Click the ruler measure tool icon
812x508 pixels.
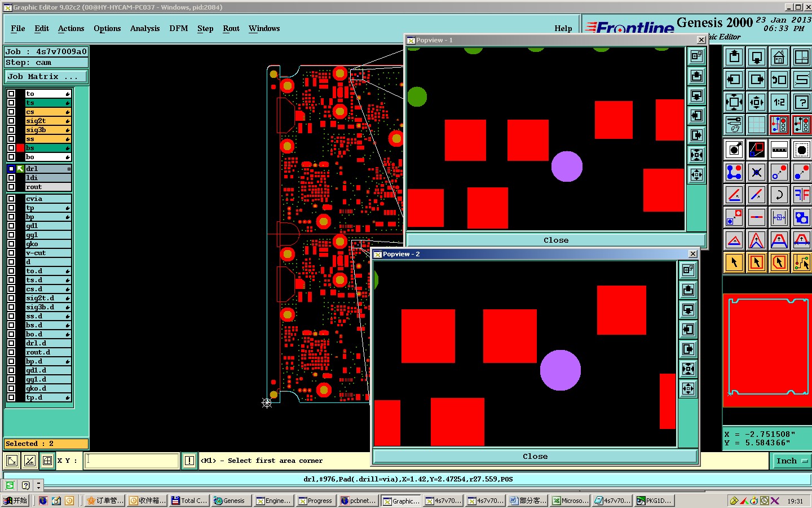(x=779, y=150)
